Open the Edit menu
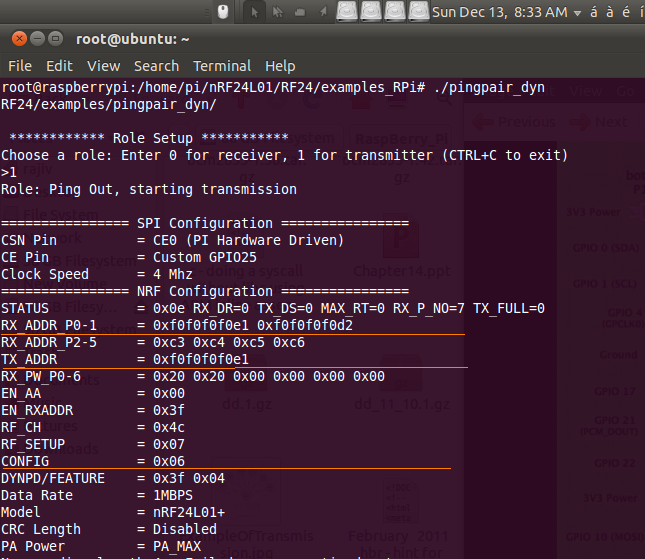This screenshot has width=645, height=559. coord(59,66)
